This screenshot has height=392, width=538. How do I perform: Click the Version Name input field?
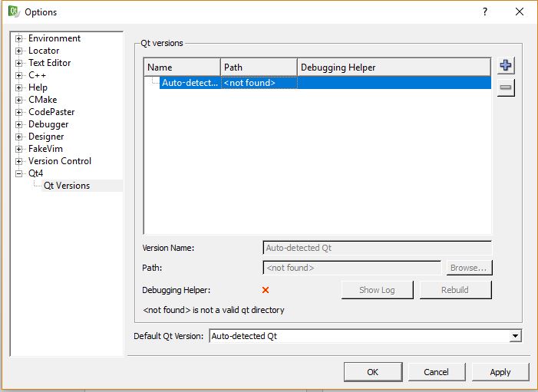tap(377, 248)
